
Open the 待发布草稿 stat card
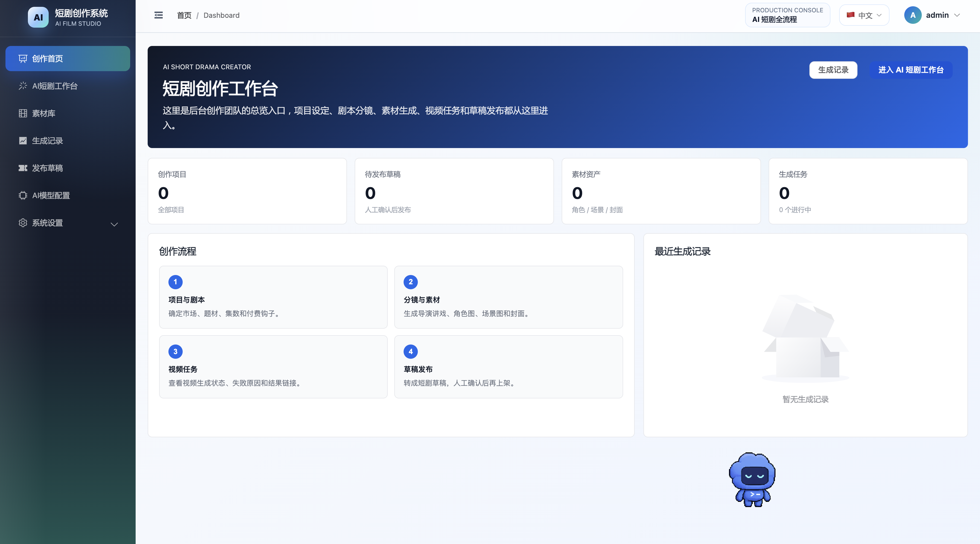click(x=454, y=191)
